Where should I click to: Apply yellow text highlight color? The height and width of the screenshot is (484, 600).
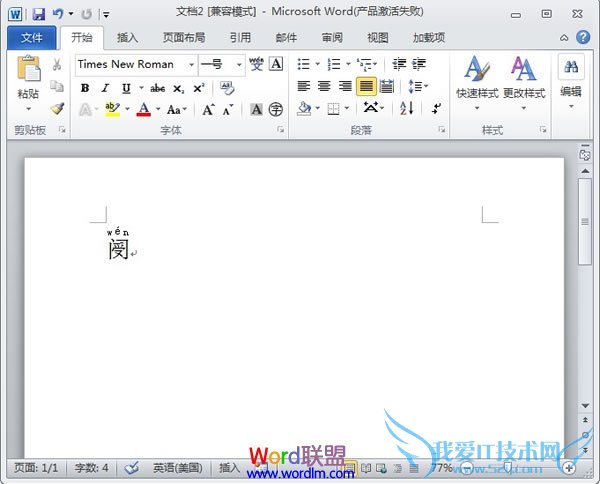(112, 109)
